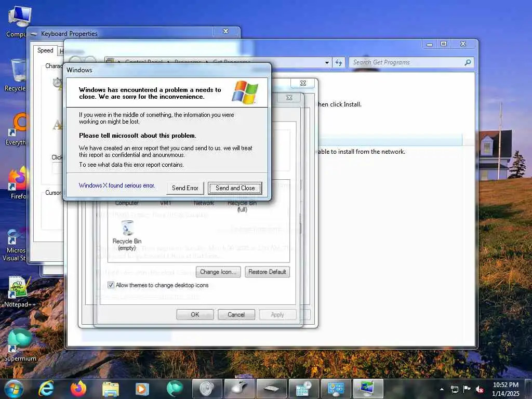The image size is (532, 399).
Task: Switch to the Control Panel taskbar window
Action: [x=336, y=389]
